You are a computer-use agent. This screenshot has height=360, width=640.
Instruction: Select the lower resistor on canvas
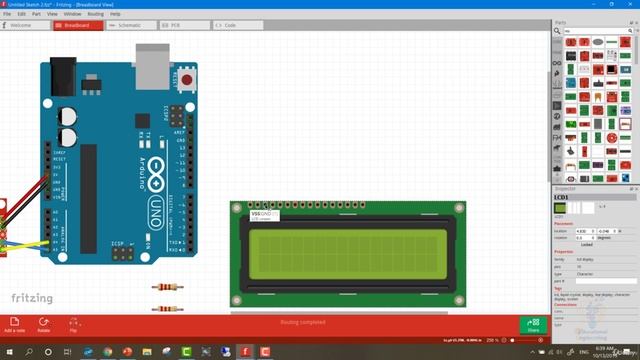pyautogui.click(x=167, y=309)
